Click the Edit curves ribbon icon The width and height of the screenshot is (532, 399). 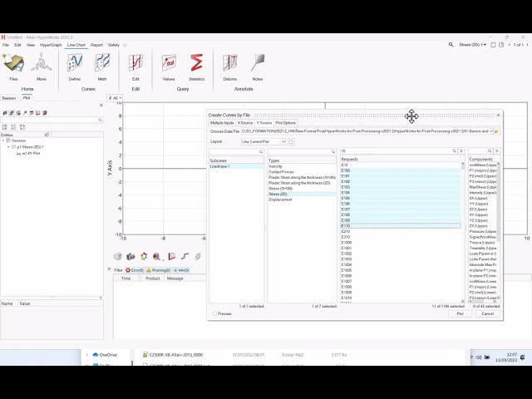click(x=135, y=63)
